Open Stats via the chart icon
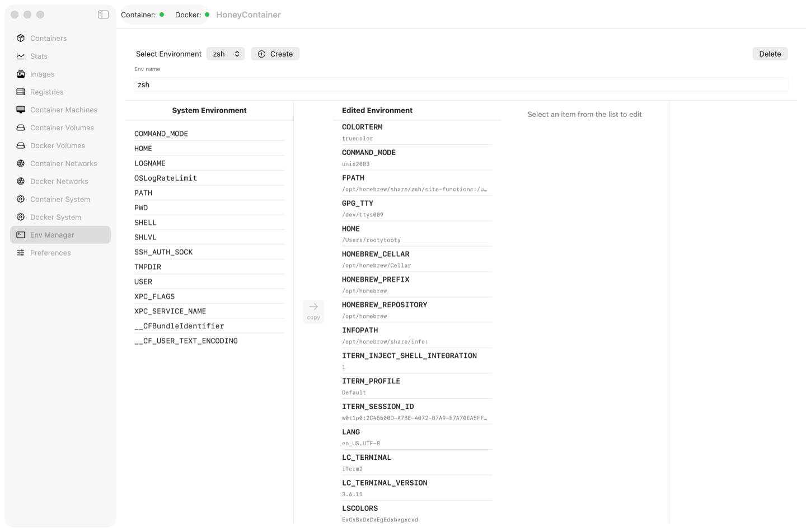Viewport: 806px width, 532px height. [x=21, y=56]
